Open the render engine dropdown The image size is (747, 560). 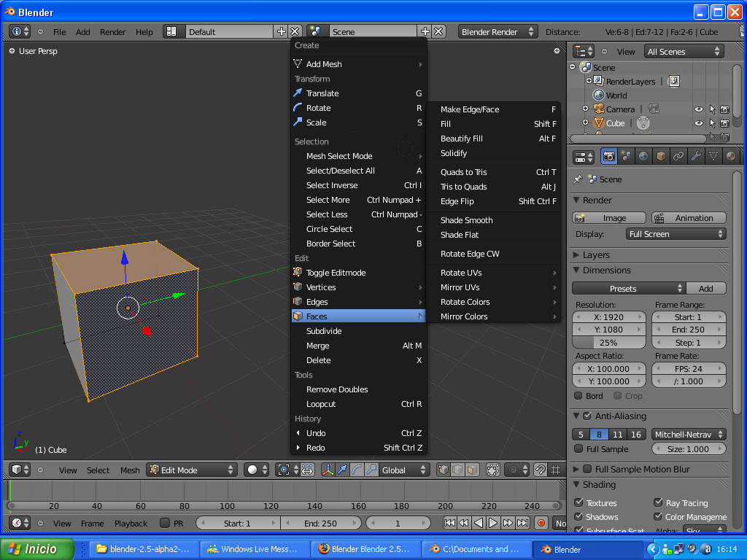click(498, 32)
